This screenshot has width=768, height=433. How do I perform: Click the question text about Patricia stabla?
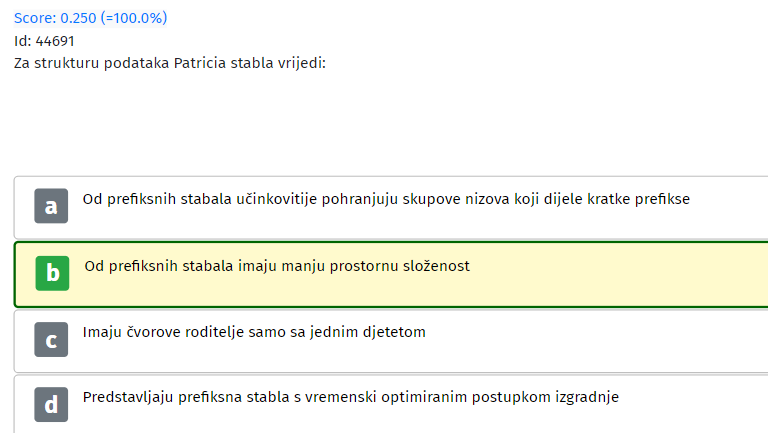tap(169, 63)
